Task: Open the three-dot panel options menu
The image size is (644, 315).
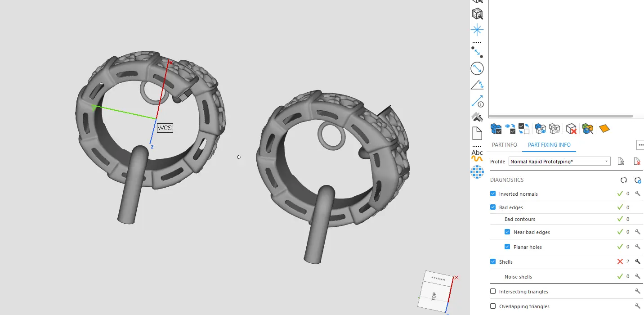Action: coord(640,145)
